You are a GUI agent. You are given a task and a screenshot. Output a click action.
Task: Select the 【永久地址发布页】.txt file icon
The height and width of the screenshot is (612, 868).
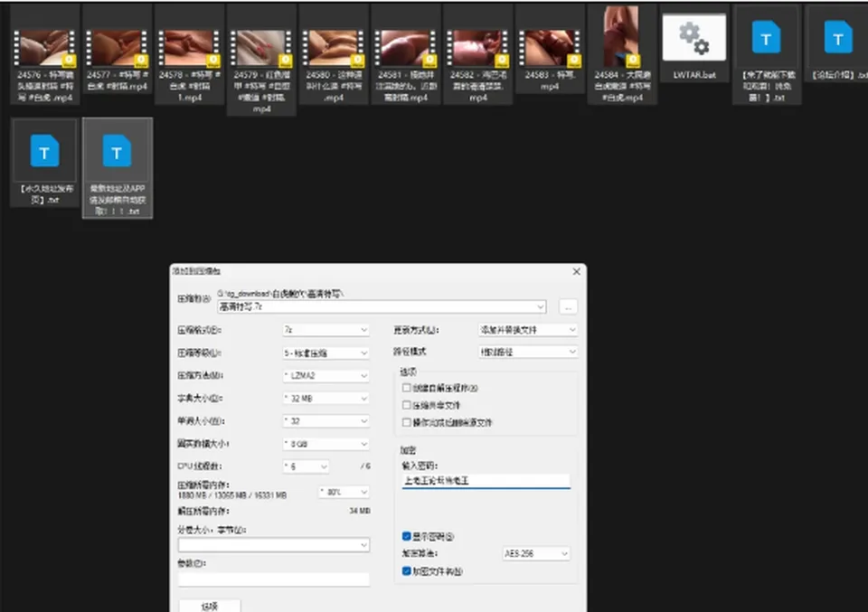[x=45, y=150]
